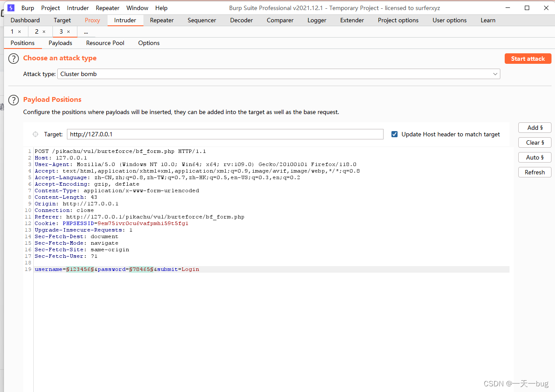Click the Clear § button
Image resolution: width=555 pixels, height=392 pixels.
(x=535, y=142)
